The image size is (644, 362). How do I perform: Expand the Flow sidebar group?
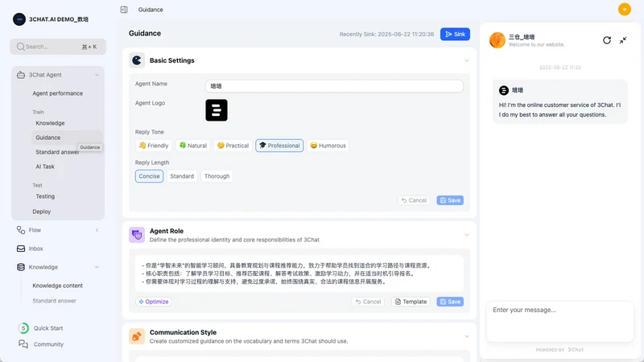point(97,230)
